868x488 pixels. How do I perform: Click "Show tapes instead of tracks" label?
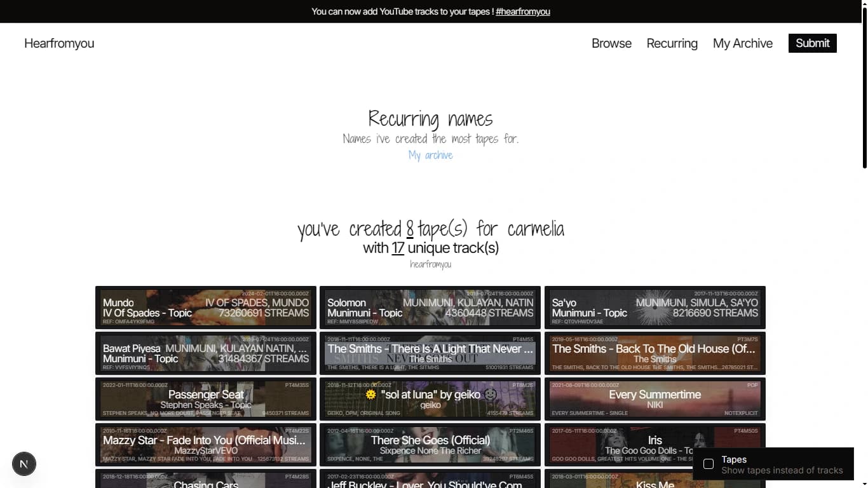click(782, 471)
